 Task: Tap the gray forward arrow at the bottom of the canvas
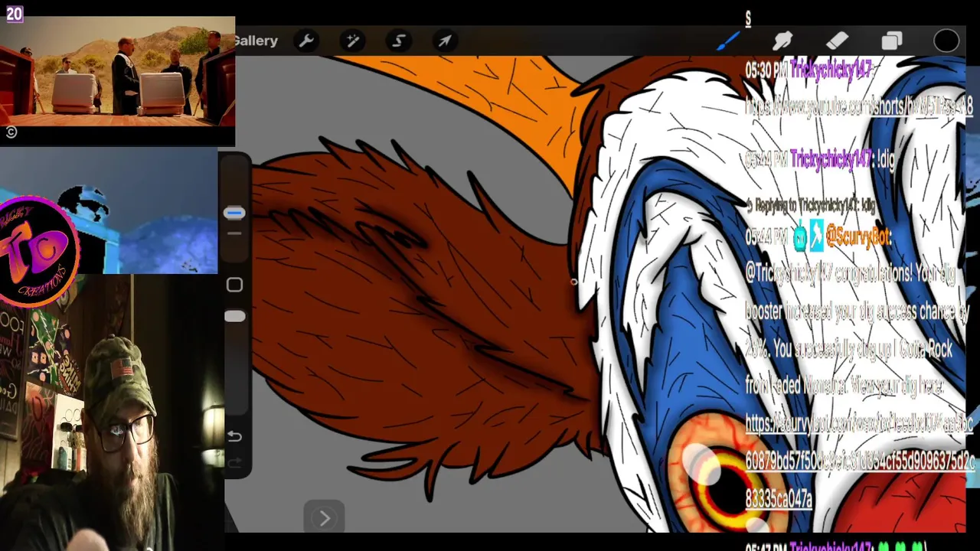(x=324, y=518)
